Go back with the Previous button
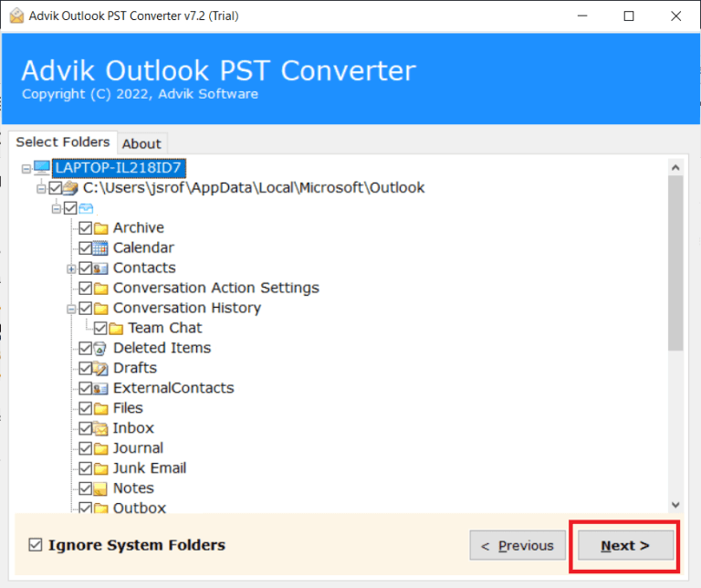701x588 pixels. tap(518, 545)
